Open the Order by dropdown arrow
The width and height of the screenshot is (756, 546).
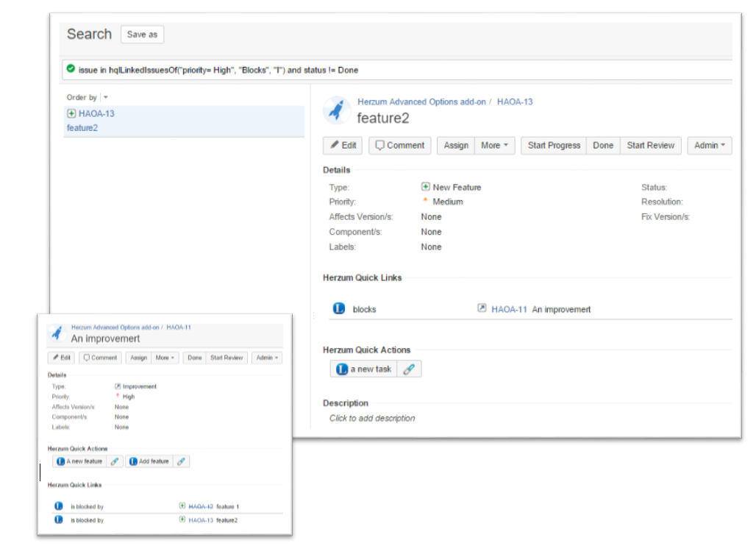[105, 97]
